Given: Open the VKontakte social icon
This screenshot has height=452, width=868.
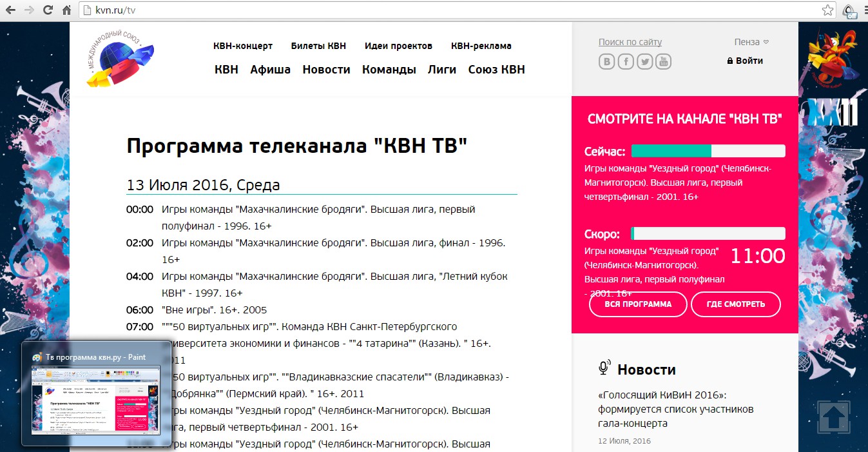Looking at the screenshot, I should click(606, 62).
